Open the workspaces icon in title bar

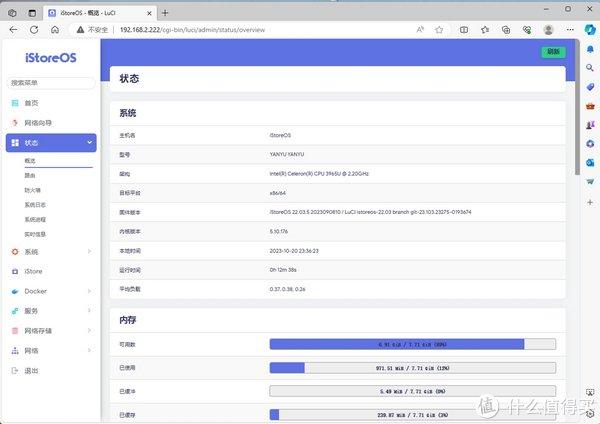click(12, 13)
